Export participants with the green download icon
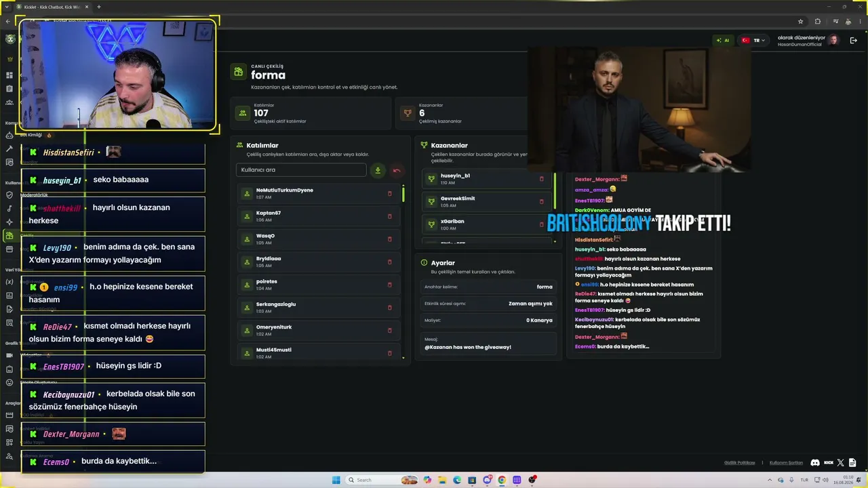 click(378, 170)
